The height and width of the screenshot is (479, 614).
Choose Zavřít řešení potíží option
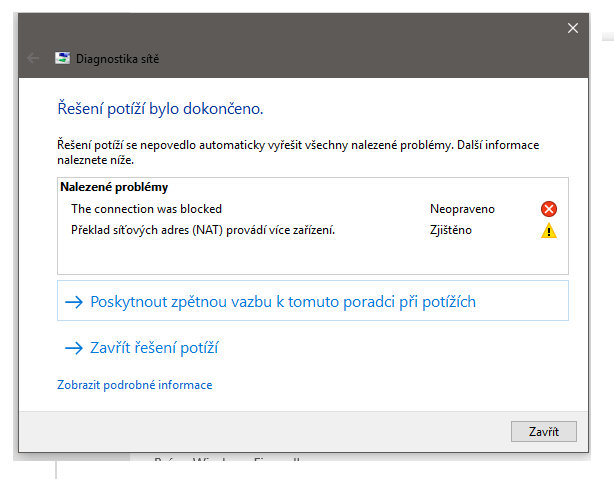coord(153,348)
